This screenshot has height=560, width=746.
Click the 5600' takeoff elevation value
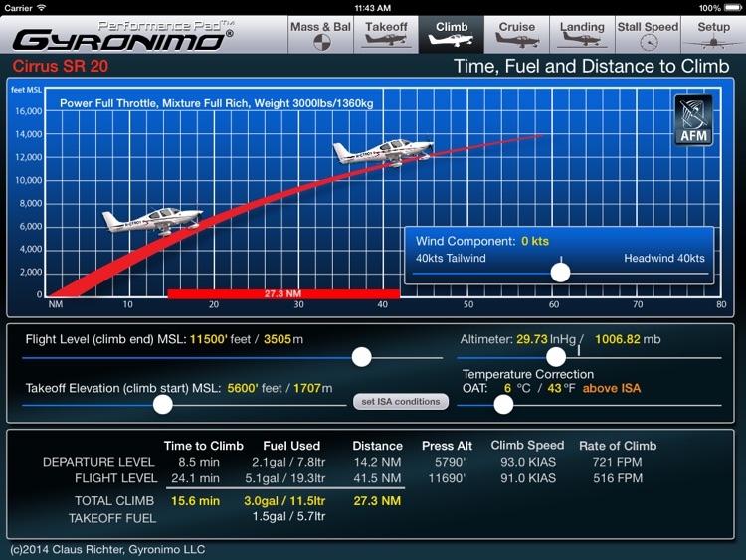point(243,388)
